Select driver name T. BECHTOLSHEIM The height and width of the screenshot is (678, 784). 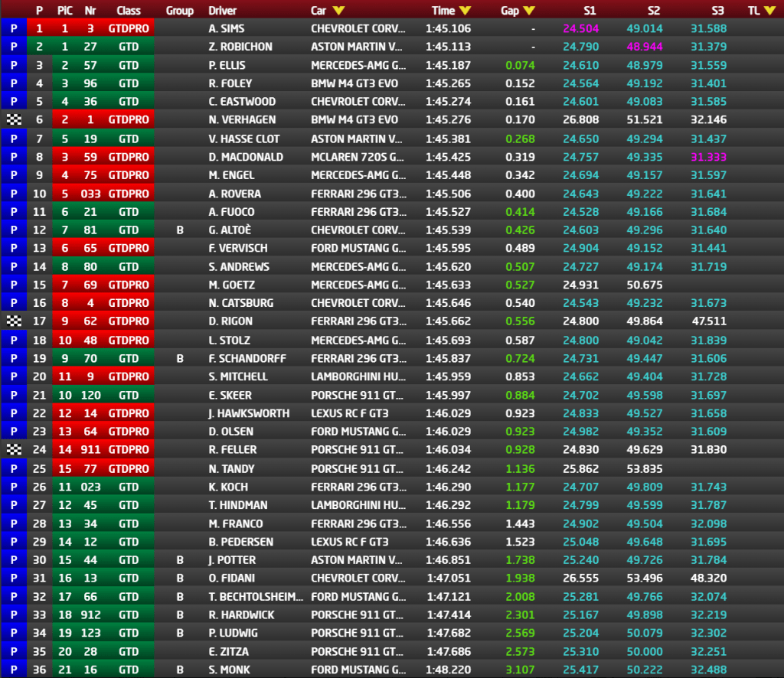click(256, 597)
